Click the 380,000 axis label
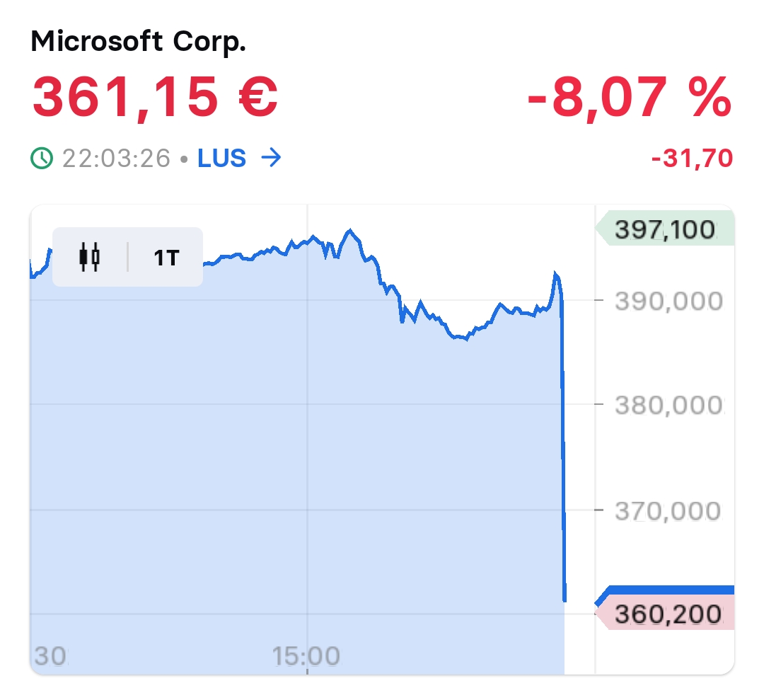 click(x=668, y=405)
